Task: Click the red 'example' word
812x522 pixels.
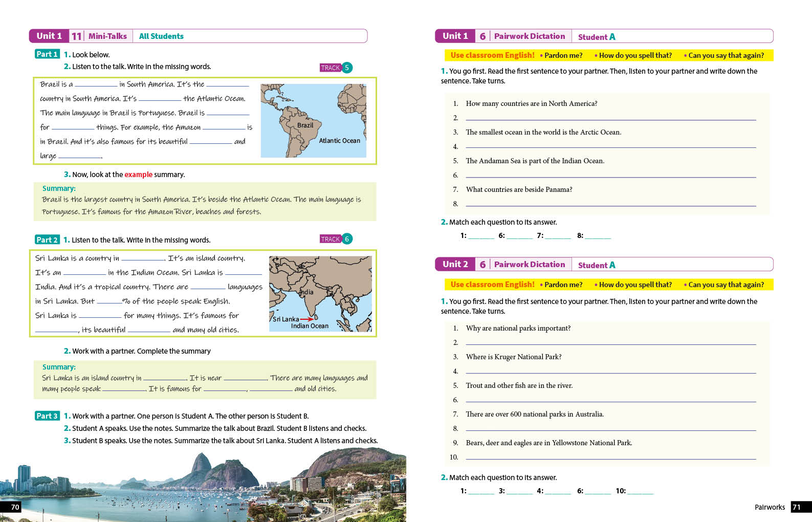Action: [138, 175]
